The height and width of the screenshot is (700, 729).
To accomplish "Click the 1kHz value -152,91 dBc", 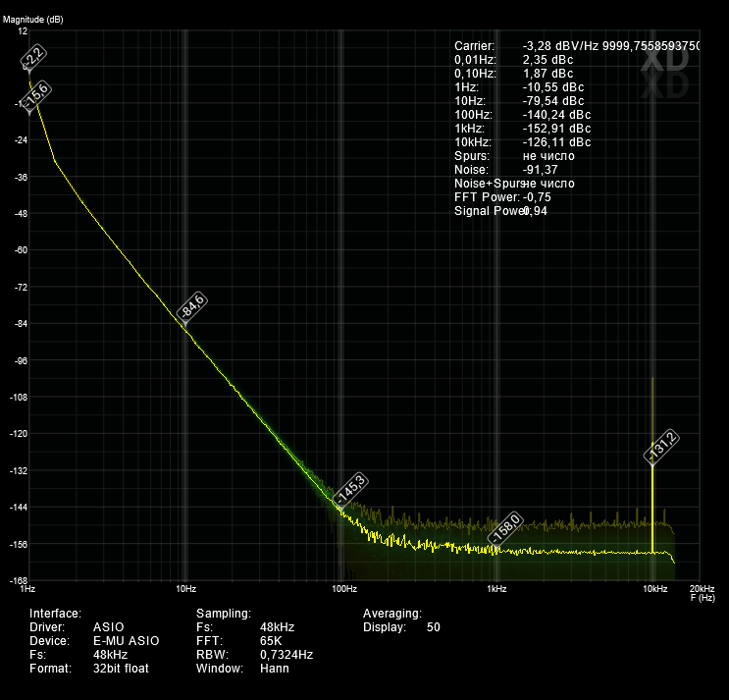I will click(556, 129).
